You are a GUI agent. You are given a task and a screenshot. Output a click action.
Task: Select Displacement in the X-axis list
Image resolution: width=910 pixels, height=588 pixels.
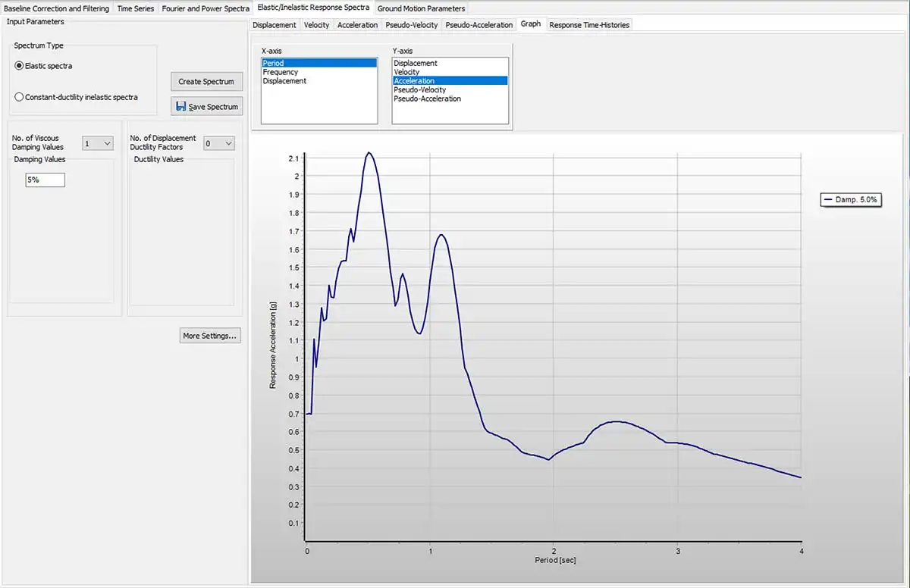coord(284,81)
